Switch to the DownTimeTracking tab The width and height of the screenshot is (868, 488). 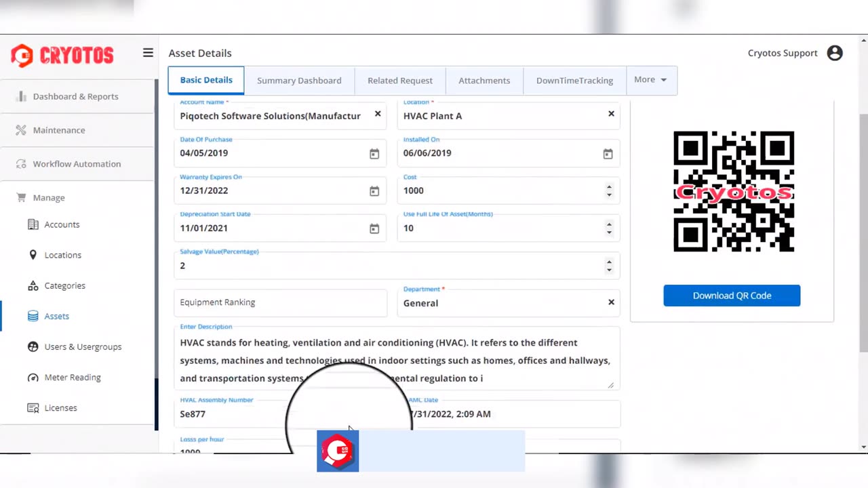coord(574,80)
